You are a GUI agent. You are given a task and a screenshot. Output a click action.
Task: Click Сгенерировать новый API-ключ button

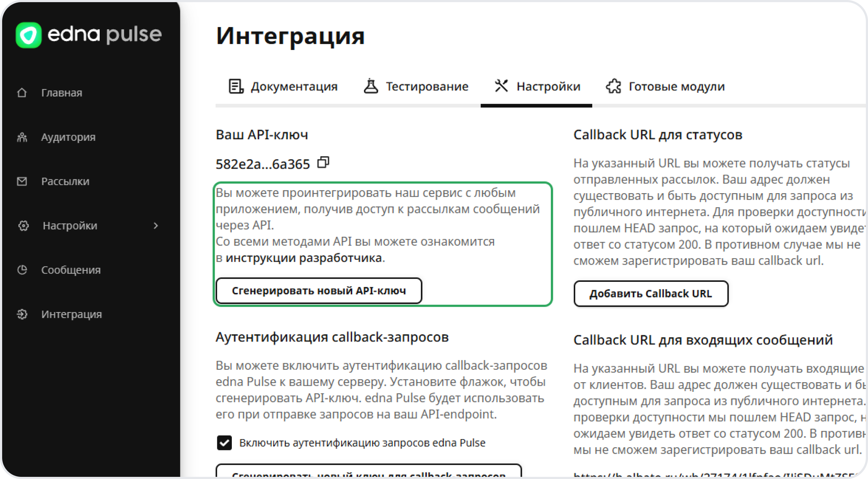[319, 291]
